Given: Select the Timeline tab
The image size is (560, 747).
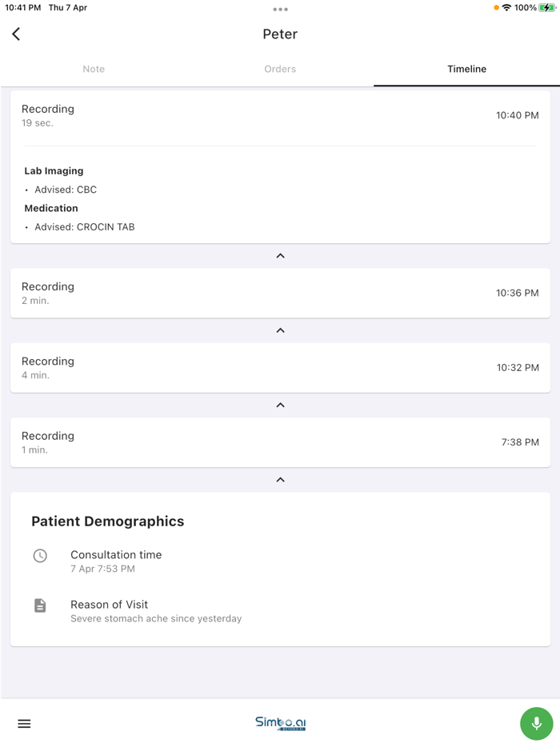Looking at the screenshot, I should tap(466, 69).
